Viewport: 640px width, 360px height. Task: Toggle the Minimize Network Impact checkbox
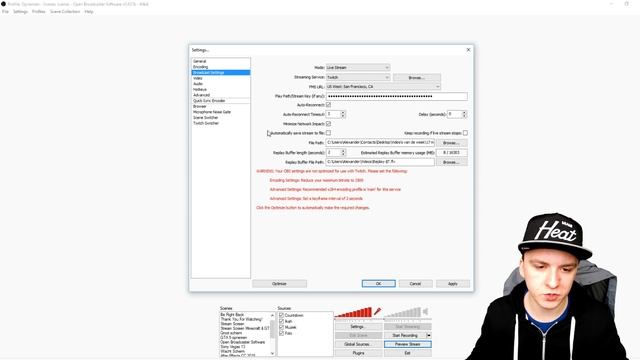click(x=328, y=124)
